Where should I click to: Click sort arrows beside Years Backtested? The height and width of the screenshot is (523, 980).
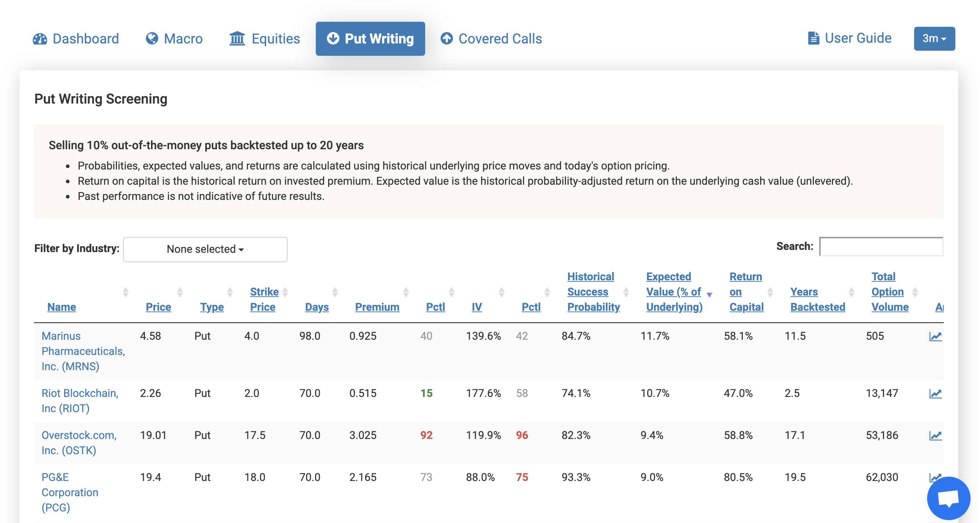tap(851, 292)
